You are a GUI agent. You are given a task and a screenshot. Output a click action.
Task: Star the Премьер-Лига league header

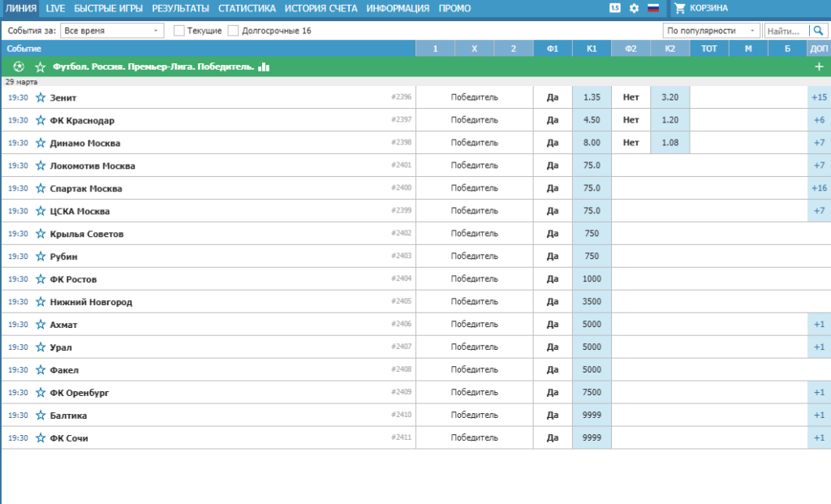(x=41, y=67)
